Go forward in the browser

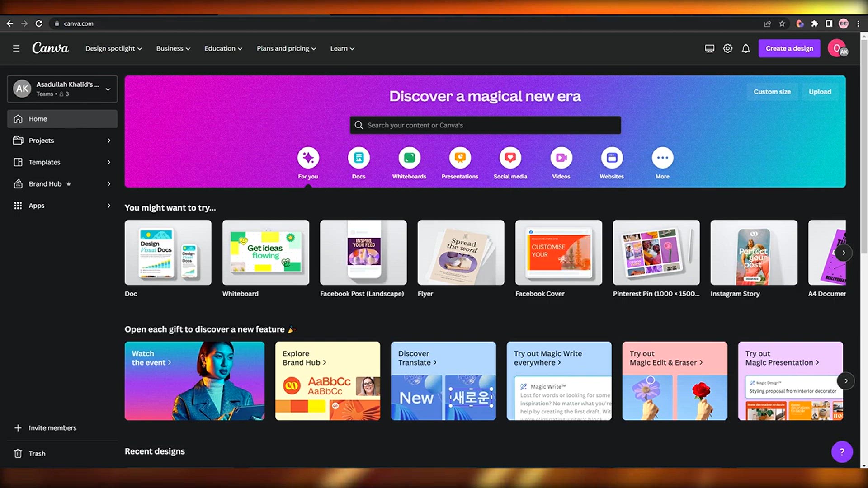(24, 23)
